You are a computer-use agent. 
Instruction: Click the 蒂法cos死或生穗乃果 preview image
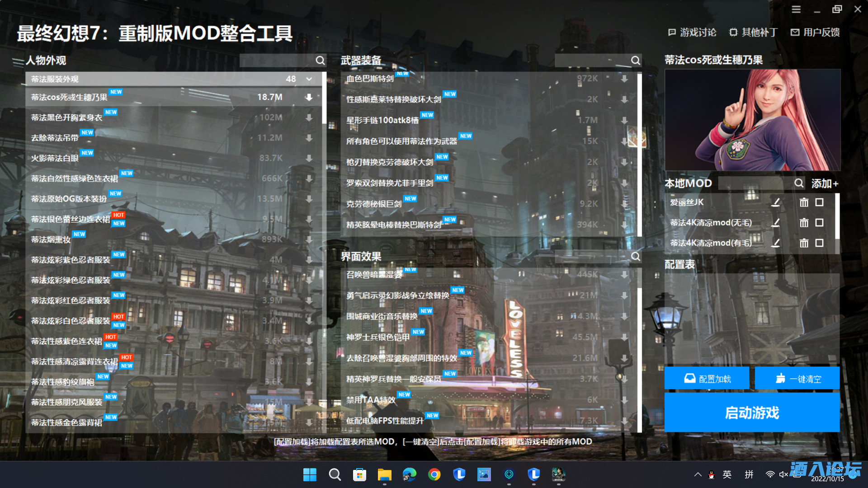coord(752,120)
